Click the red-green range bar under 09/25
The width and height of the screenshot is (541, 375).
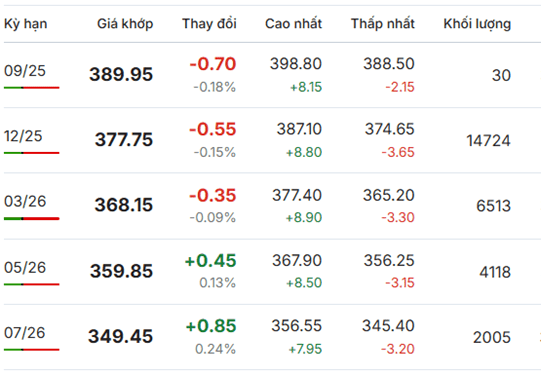[32, 88]
